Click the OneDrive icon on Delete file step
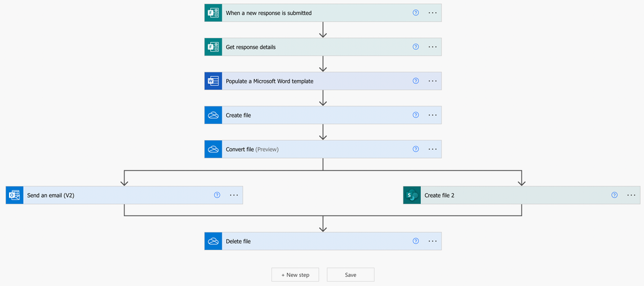The image size is (644, 286). [x=213, y=241]
